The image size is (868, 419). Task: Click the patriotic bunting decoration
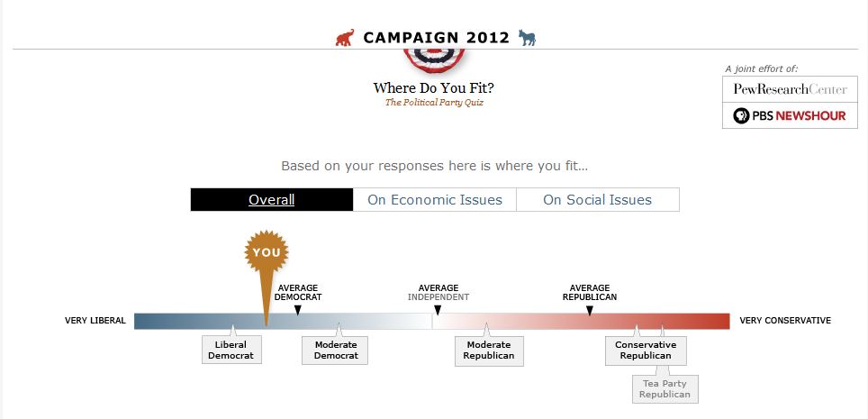click(x=434, y=60)
